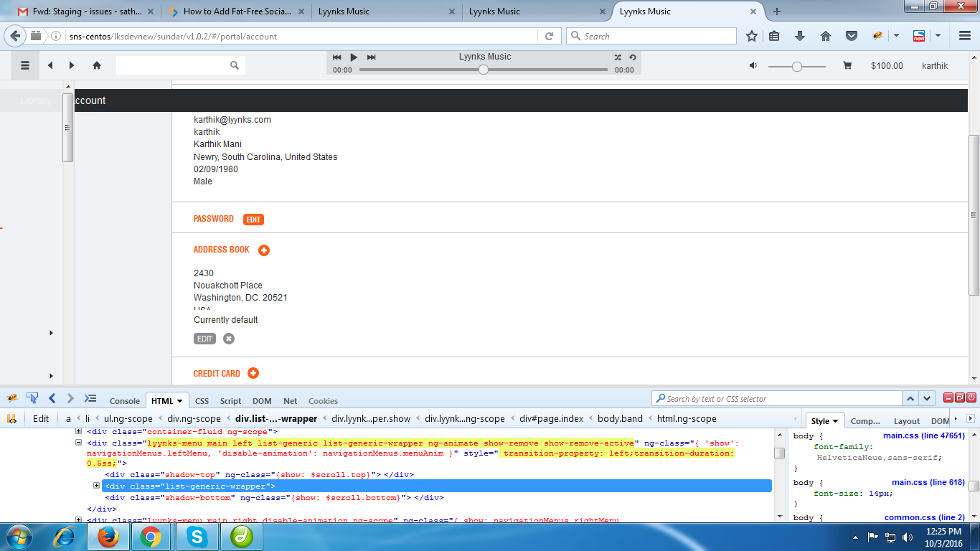Click the browser back button
Image resolution: width=980 pixels, height=551 pixels.
point(15,36)
